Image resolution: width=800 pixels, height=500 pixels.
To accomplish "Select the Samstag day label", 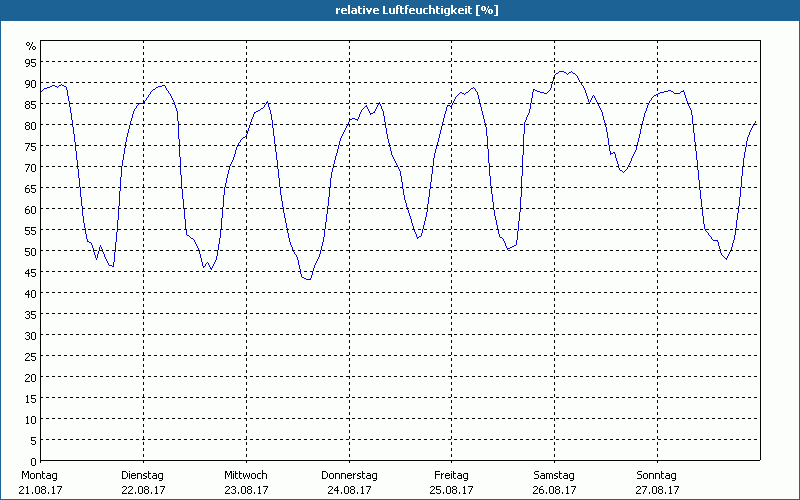I will [554, 476].
